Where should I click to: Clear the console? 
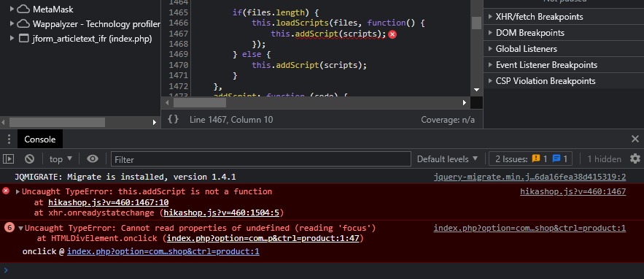coord(29,158)
